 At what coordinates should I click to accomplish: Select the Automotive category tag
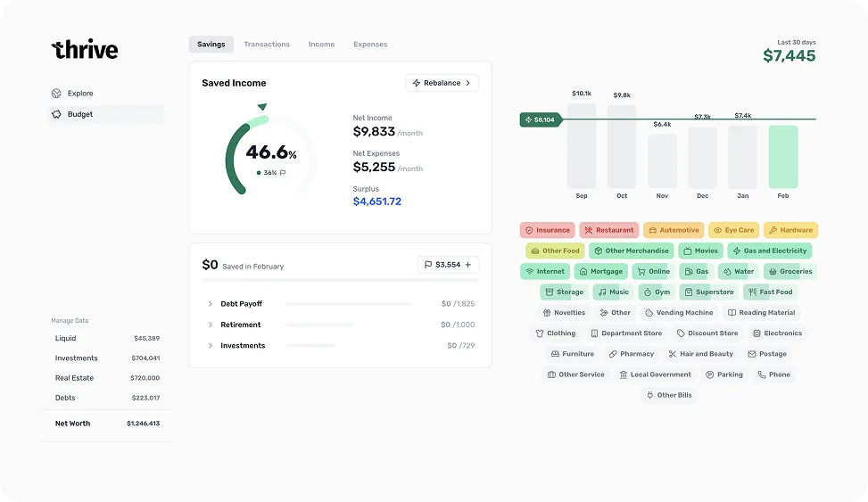pyautogui.click(x=674, y=230)
